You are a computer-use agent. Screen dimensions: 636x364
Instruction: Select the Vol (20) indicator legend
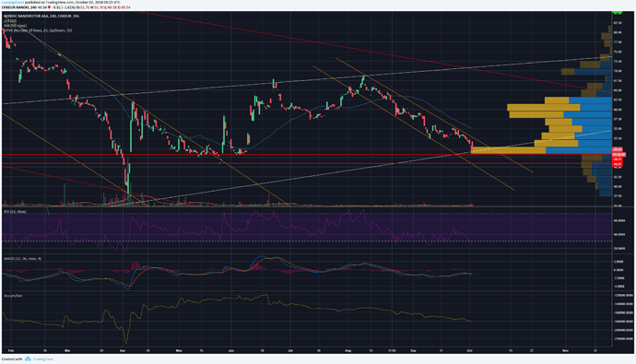coord(9,20)
